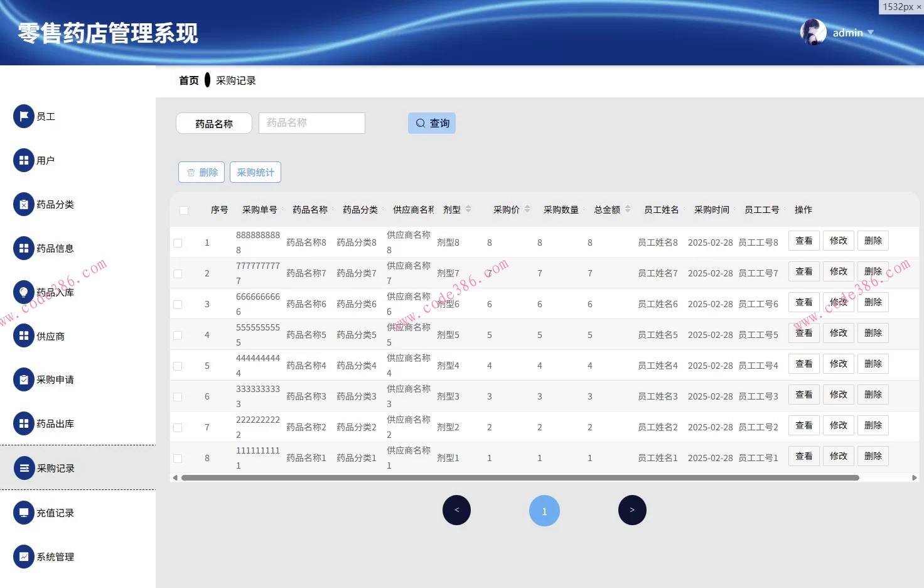Toggle the select-all checkbox in table header
924x588 pixels.
[x=183, y=210]
